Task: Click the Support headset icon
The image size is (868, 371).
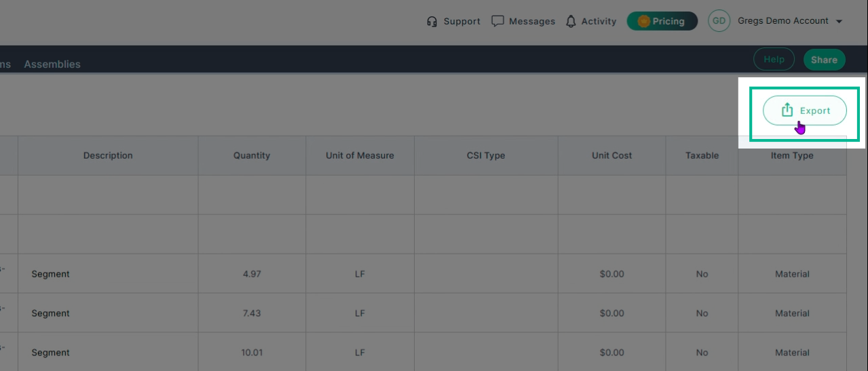Action: (x=432, y=21)
